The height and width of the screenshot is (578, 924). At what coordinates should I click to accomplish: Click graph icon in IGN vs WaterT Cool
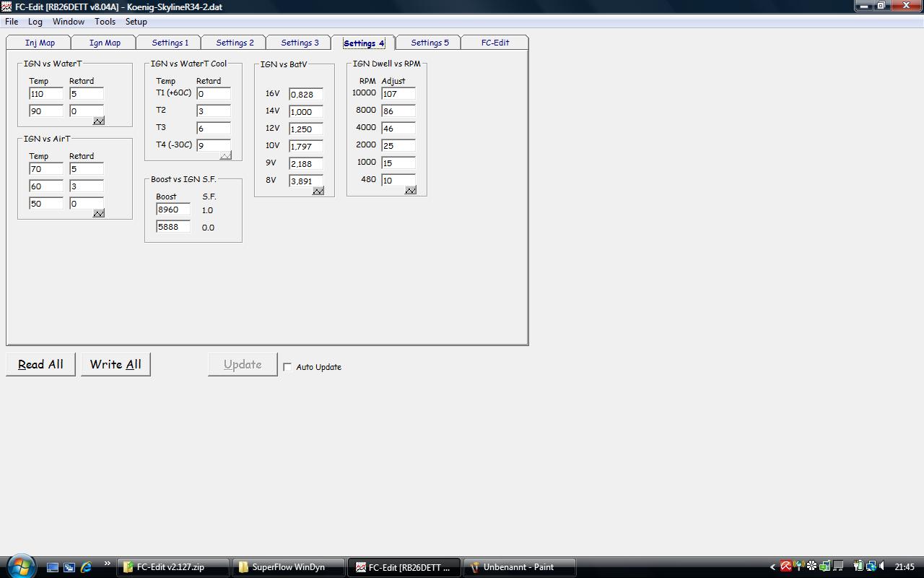(225, 155)
